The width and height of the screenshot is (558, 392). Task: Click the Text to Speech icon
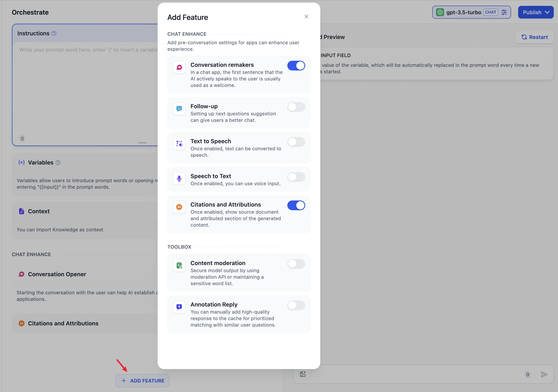pos(179,143)
